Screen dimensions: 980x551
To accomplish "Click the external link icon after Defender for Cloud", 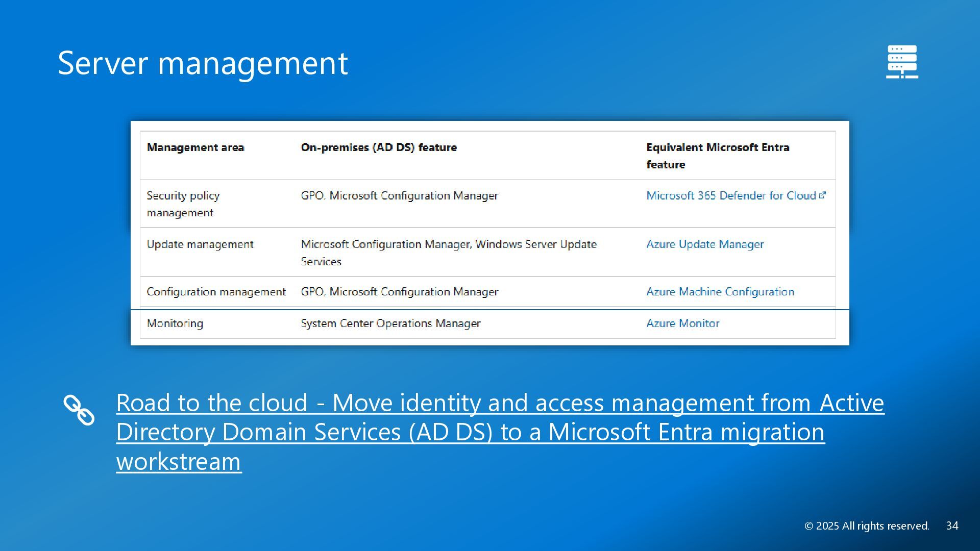I will pyautogui.click(x=822, y=195).
